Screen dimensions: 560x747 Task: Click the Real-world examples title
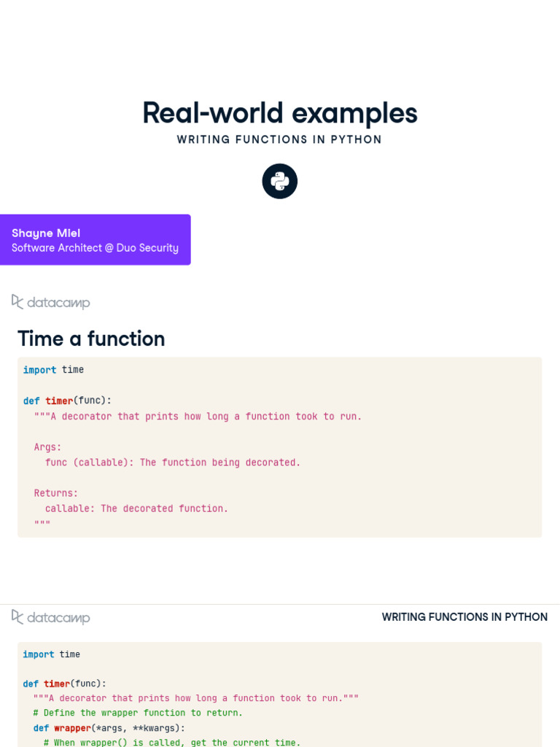(x=280, y=113)
